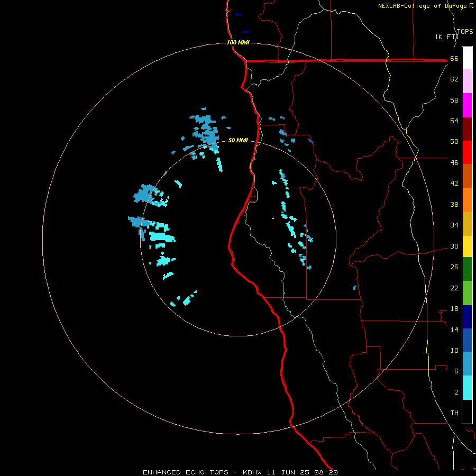The image size is (476, 476).
Task: Click the KBHX radar site identifier
Action: (x=253, y=472)
